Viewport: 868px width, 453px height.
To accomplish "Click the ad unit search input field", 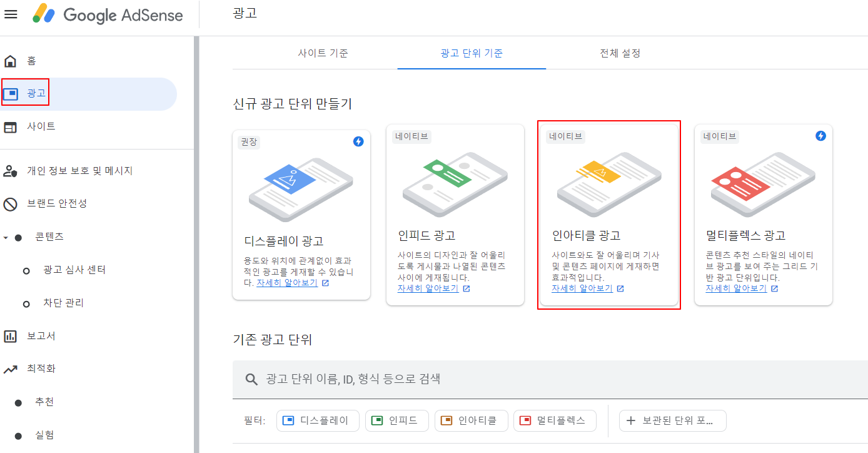I will tap(438, 378).
